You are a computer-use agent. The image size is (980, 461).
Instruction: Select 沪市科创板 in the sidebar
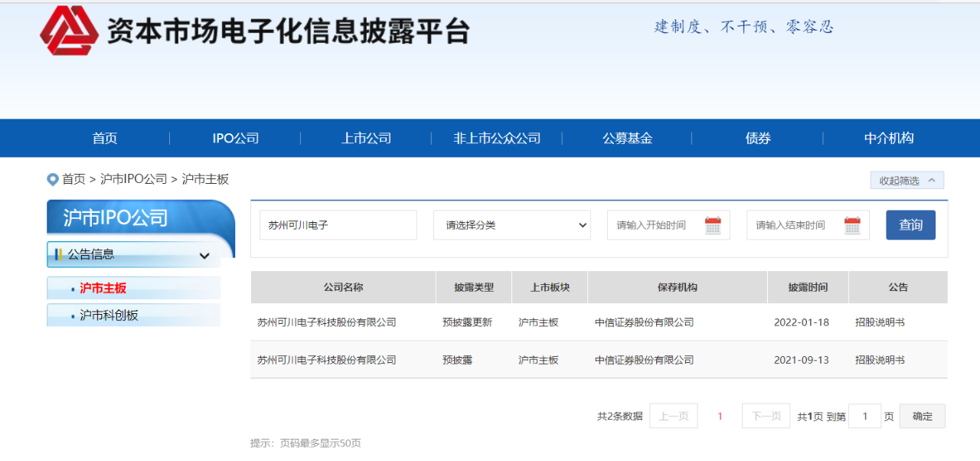(109, 316)
